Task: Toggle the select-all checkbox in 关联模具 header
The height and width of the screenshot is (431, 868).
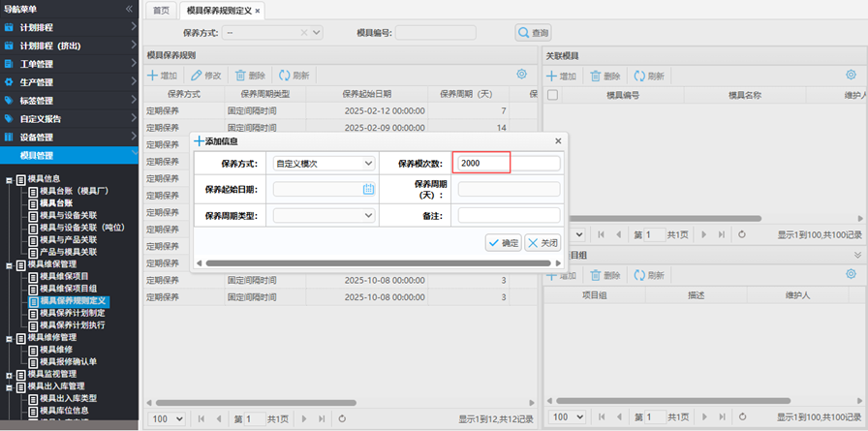Action: [x=553, y=95]
